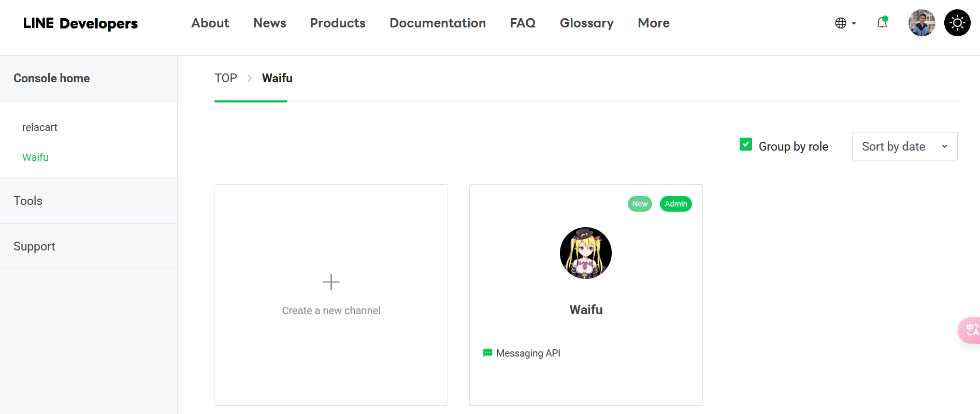Open the Documentation menu item
Image resolution: width=980 pixels, height=414 pixels.
[437, 23]
